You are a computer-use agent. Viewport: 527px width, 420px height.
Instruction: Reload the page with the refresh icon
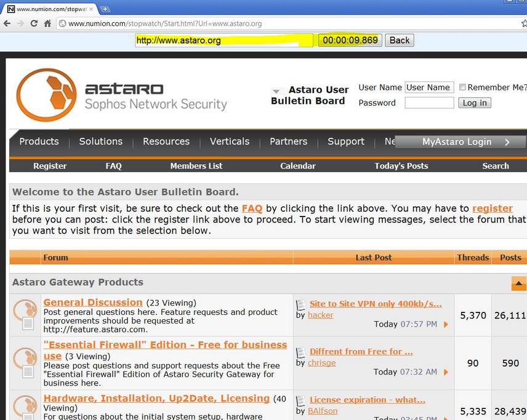[x=34, y=23]
